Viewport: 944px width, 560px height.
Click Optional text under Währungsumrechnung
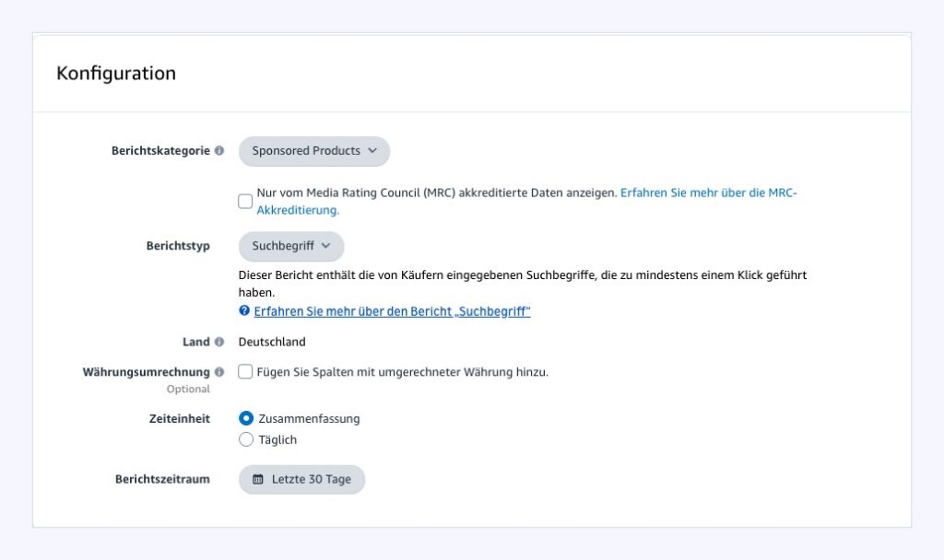tap(188, 390)
